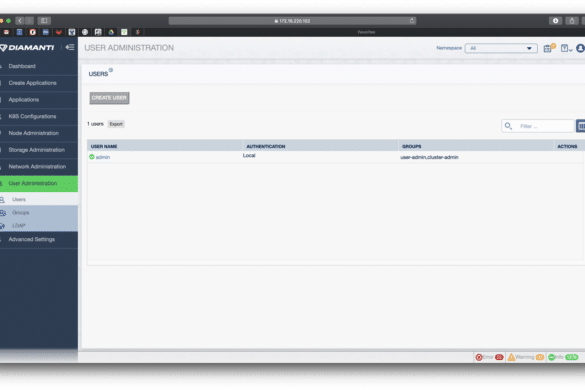Click the browser back arrow button
Viewport: 585px width, 390px height.
(x=20, y=21)
